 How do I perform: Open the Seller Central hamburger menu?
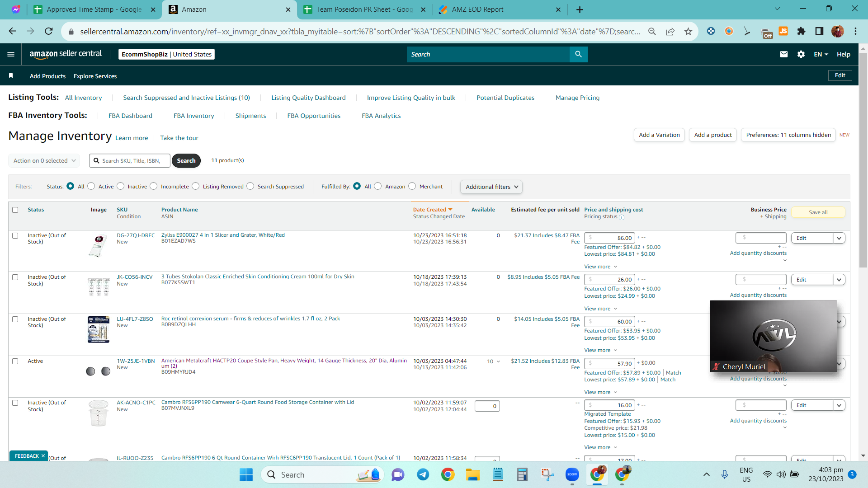tap(11, 54)
